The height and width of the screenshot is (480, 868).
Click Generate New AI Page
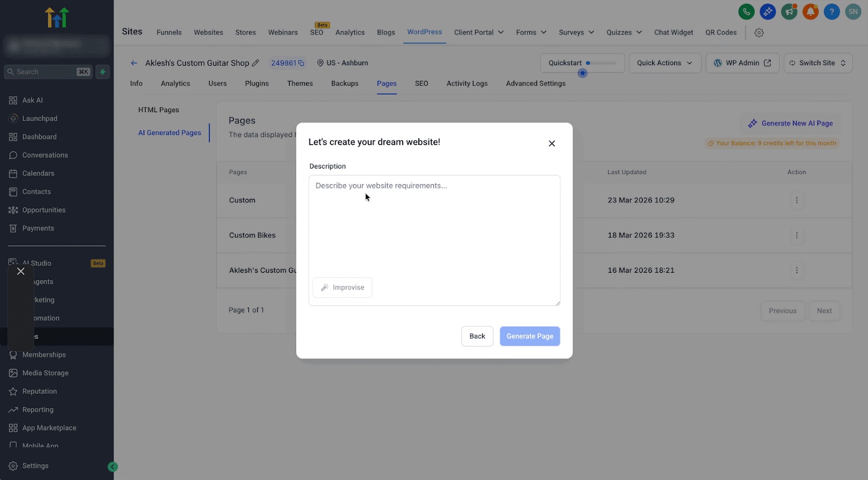(x=790, y=124)
